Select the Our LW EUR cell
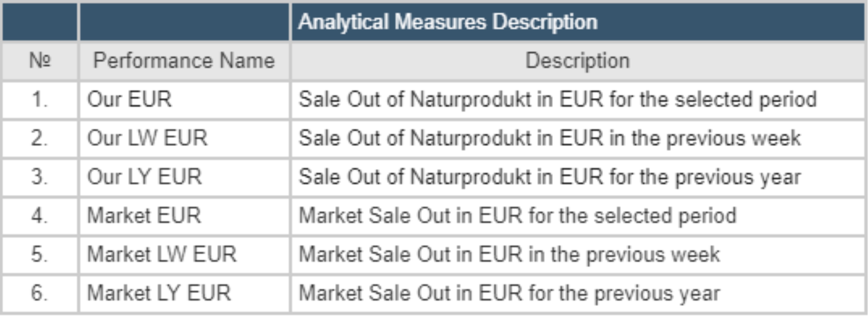The width and height of the screenshot is (868, 322). click(x=147, y=138)
